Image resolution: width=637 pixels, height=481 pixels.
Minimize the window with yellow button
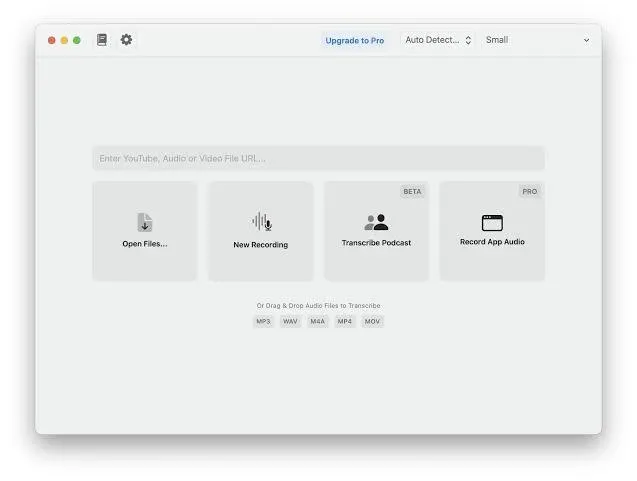coord(64,40)
